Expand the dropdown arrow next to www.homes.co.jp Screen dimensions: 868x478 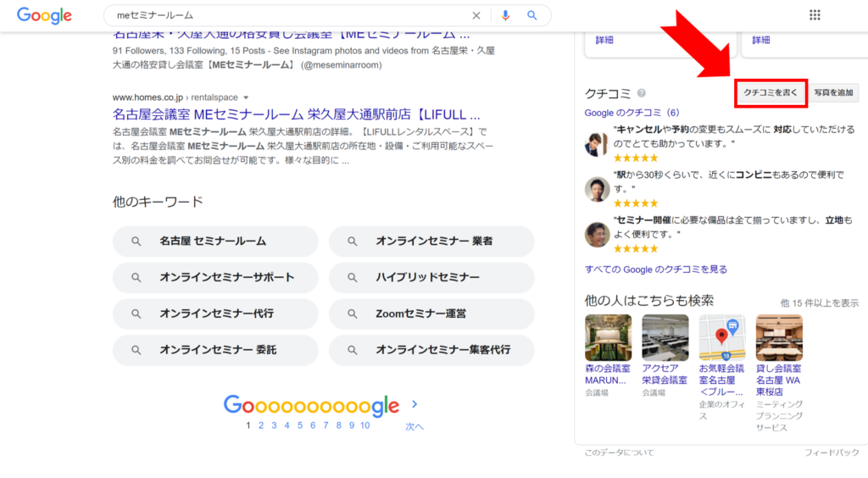click(246, 97)
